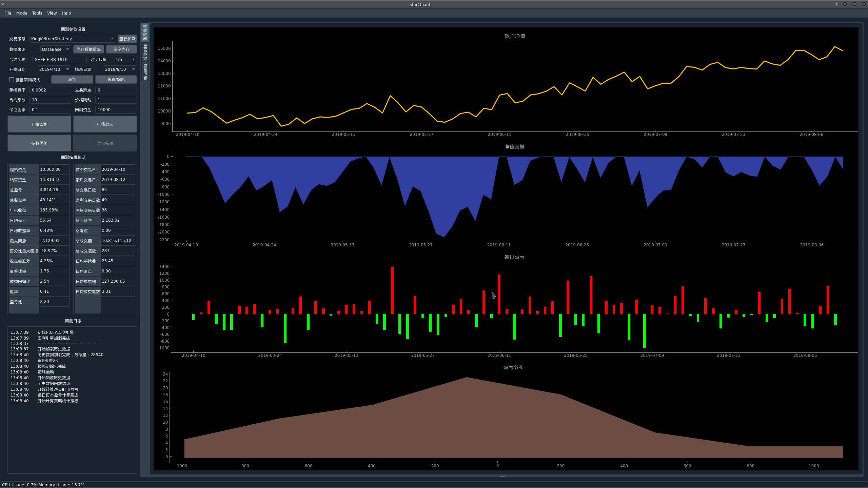Expand the 1m time scale dropdown

125,60
